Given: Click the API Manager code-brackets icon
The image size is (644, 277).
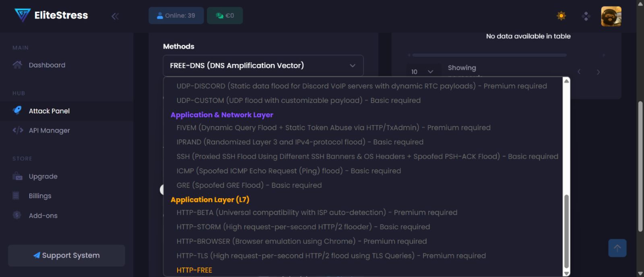Looking at the screenshot, I should click(18, 130).
